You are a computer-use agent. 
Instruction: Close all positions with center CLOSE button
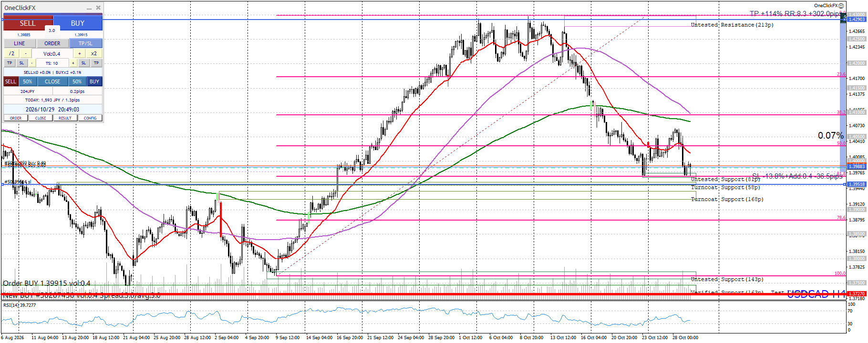pyautogui.click(x=52, y=81)
